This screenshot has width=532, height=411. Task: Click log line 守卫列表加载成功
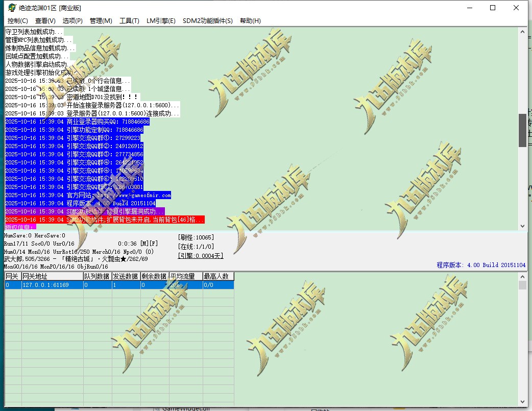click(34, 32)
